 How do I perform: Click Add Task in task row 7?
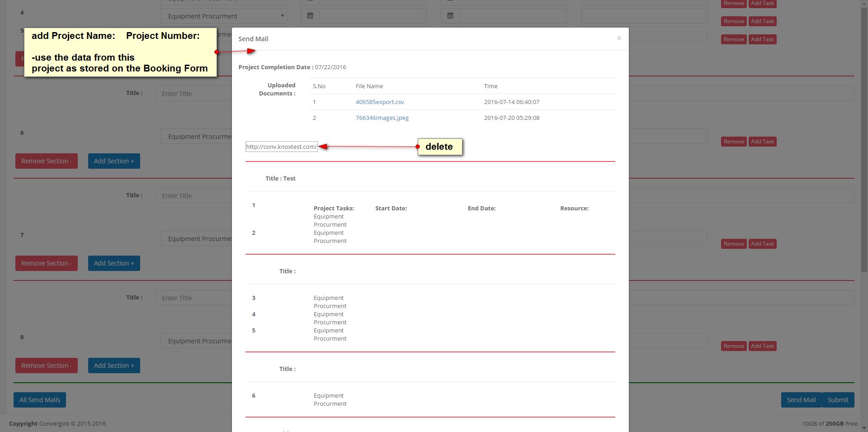[x=762, y=244]
